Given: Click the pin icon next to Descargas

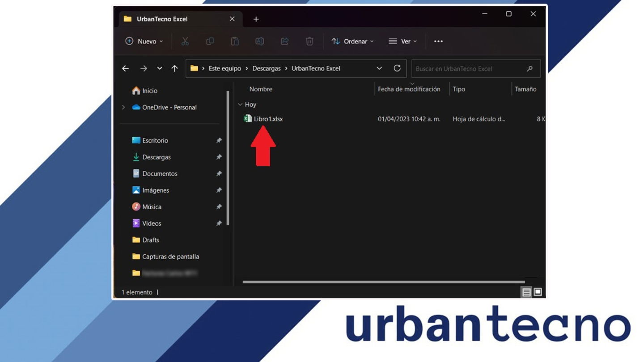Looking at the screenshot, I should coord(219,157).
